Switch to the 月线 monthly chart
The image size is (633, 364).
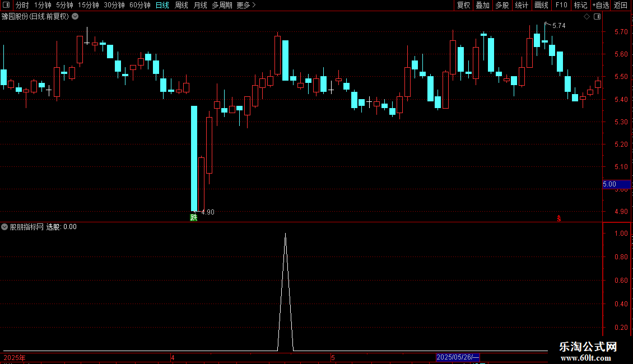200,5
